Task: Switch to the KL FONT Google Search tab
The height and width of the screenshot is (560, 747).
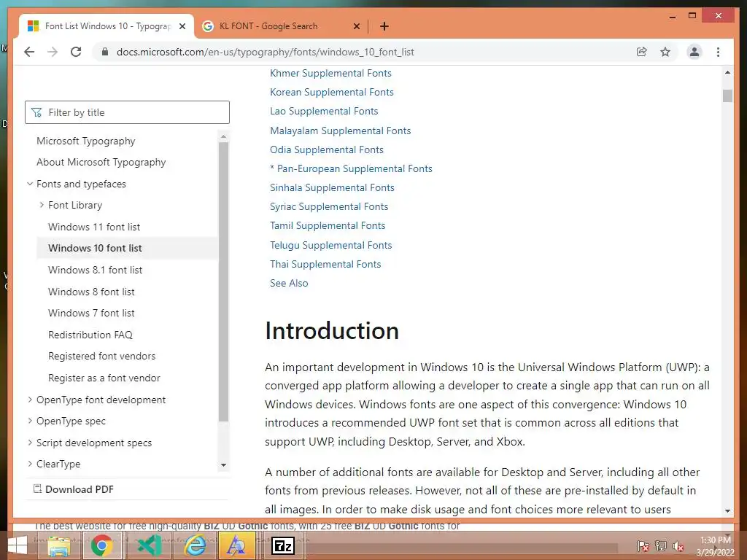Action: (281, 26)
